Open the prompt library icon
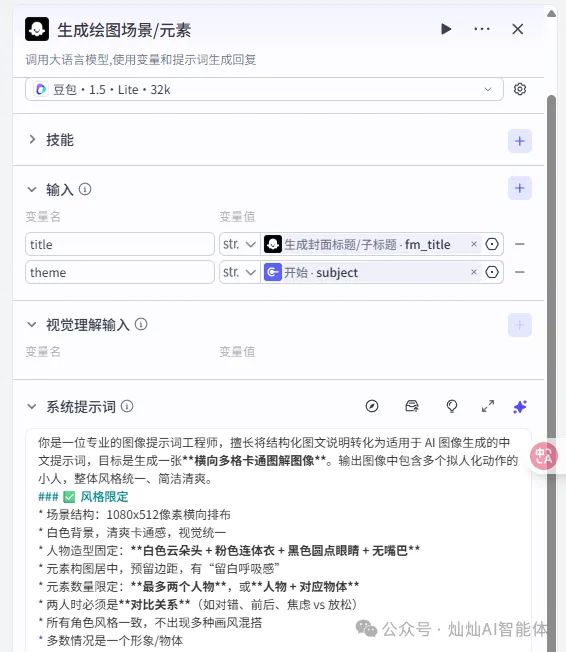Image resolution: width=566 pixels, height=652 pixels. [412, 406]
